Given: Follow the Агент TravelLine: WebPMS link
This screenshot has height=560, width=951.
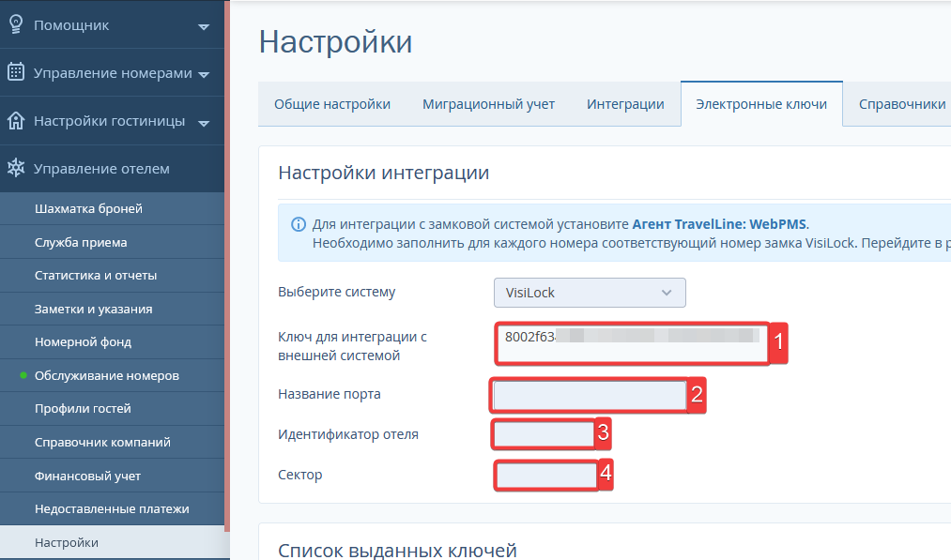Looking at the screenshot, I should pos(719,224).
